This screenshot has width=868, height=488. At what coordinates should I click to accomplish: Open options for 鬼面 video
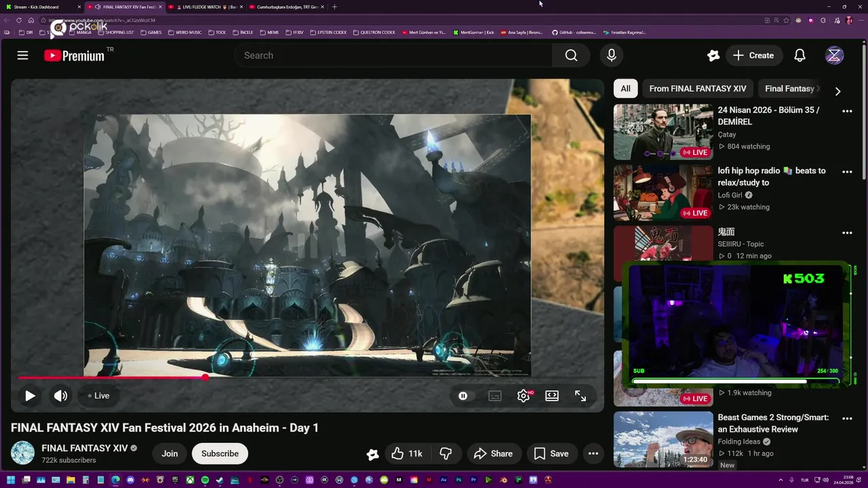coord(847,232)
